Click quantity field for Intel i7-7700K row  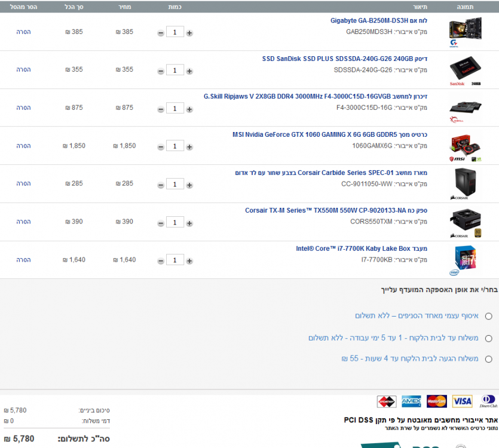tap(175, 260)
